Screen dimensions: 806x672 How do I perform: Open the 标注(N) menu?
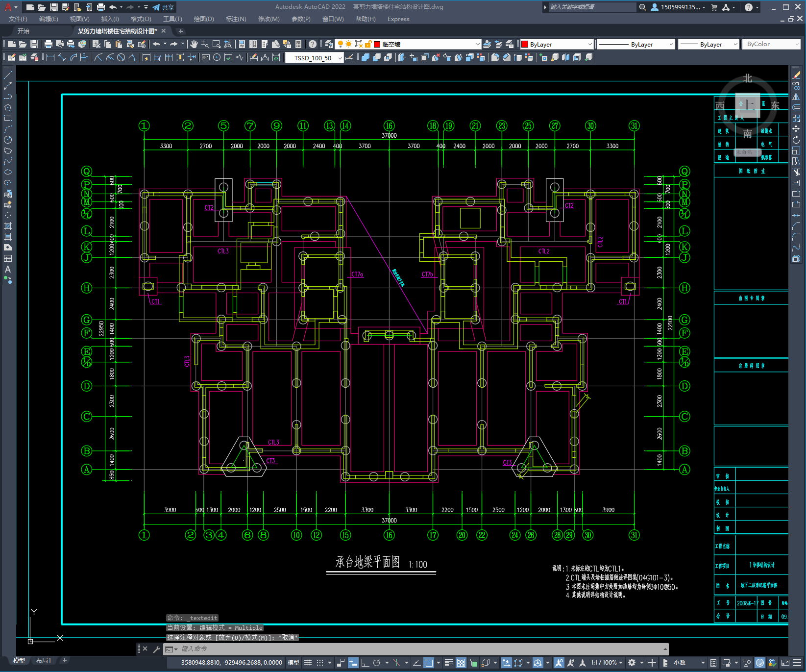point(236,19)
